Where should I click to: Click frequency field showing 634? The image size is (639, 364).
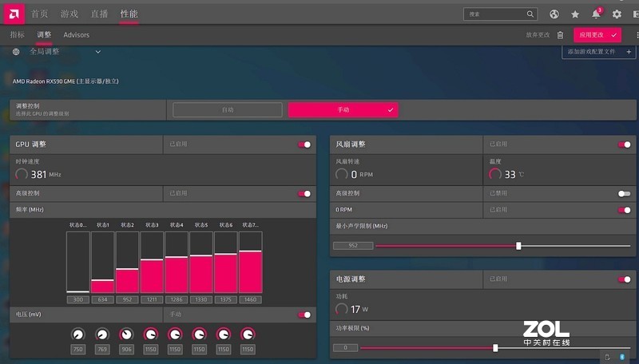pyautogui.click(x=103, y=299)
